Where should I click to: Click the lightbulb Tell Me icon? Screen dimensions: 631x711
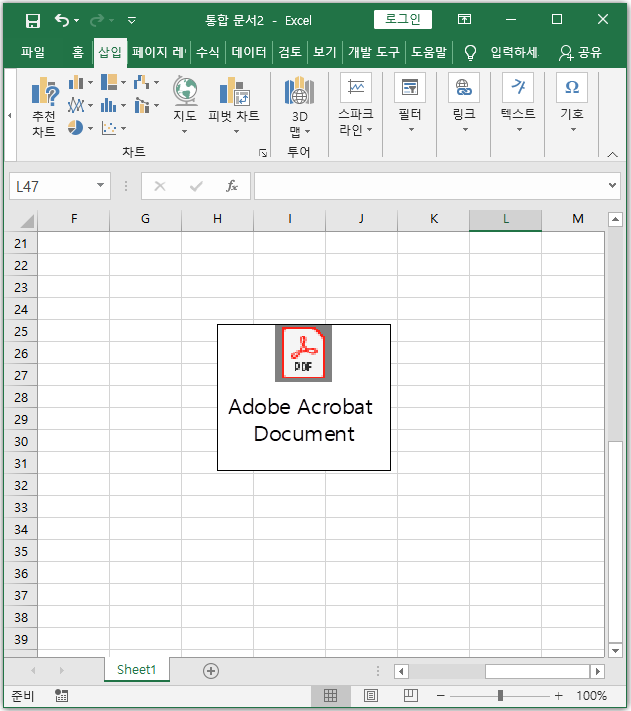pos(471,53)
